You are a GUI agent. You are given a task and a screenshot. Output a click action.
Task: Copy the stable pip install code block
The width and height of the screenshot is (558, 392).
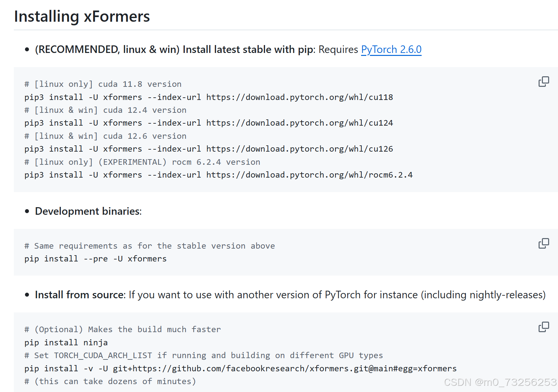coord(544,82)
